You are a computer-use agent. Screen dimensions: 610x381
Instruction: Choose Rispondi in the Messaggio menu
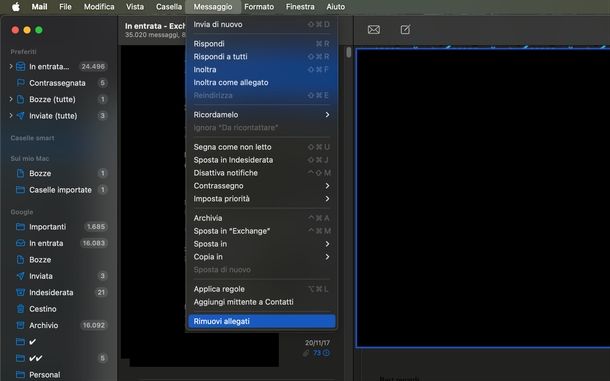(x=261, y=44)
